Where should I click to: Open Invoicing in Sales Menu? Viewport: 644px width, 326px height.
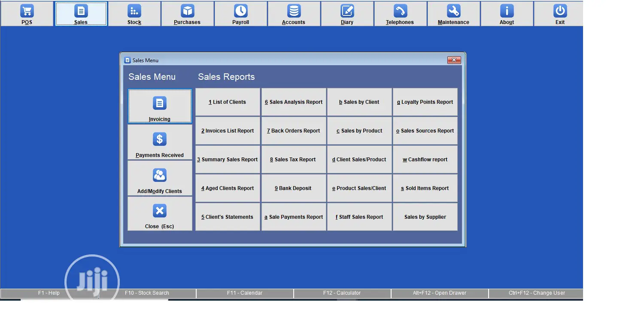pos(160,106)
